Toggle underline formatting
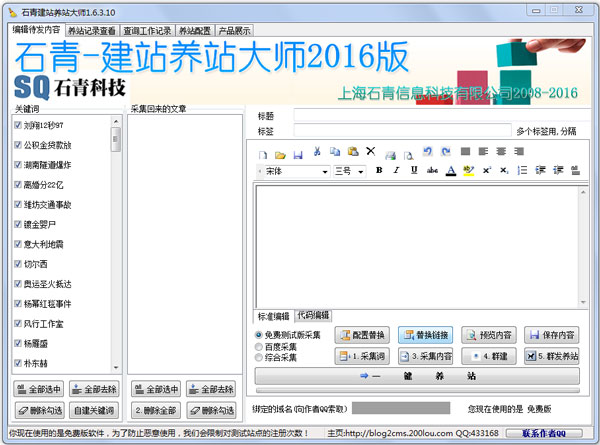The width and height of the screenshot is (600, 445). click(x=414, y=170)
